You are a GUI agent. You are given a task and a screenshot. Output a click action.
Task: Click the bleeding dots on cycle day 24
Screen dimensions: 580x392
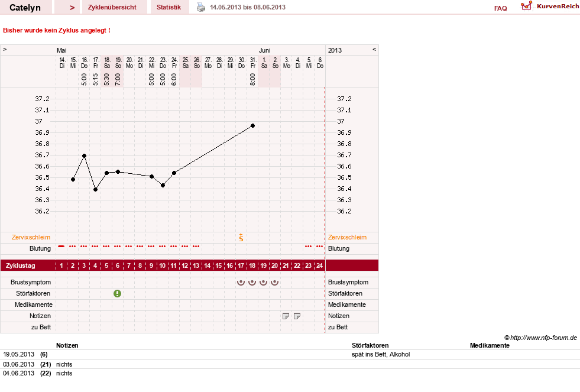[x=319, y=246]
